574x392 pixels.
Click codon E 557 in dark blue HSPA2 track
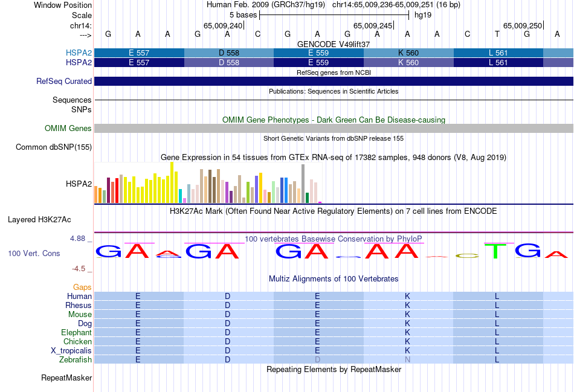[139, 63]
